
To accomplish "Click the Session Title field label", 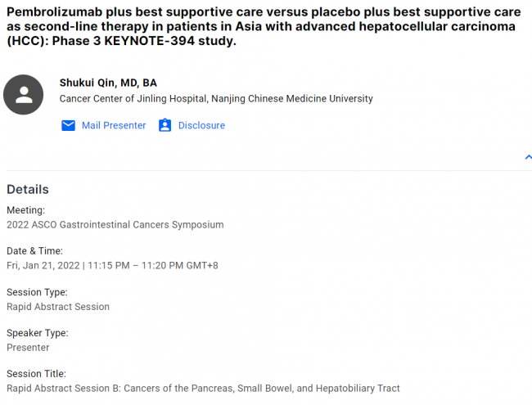I will pyautogui.click(x=36, y=374).
